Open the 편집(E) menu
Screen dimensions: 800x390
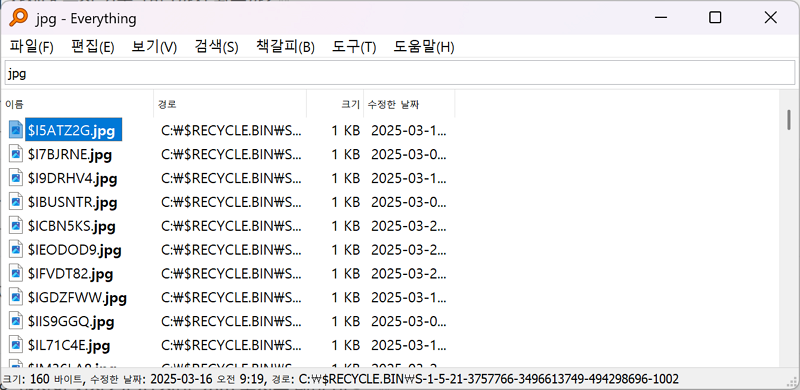click(x=93, y=47)
